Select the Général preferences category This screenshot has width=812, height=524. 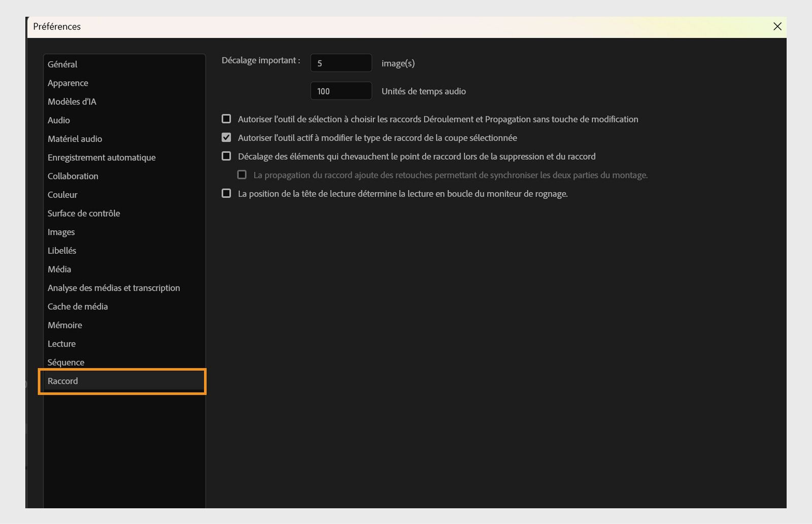62,64
